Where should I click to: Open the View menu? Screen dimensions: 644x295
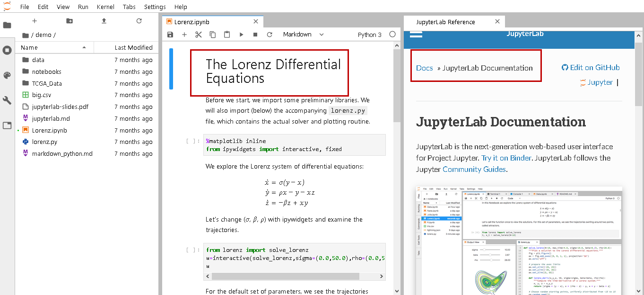(x=63, y=7)
